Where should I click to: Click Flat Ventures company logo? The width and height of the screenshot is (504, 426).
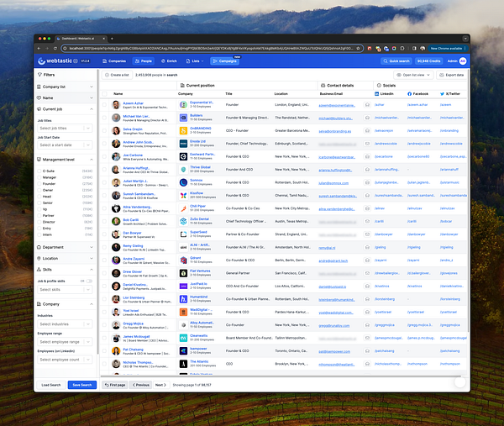183,273
